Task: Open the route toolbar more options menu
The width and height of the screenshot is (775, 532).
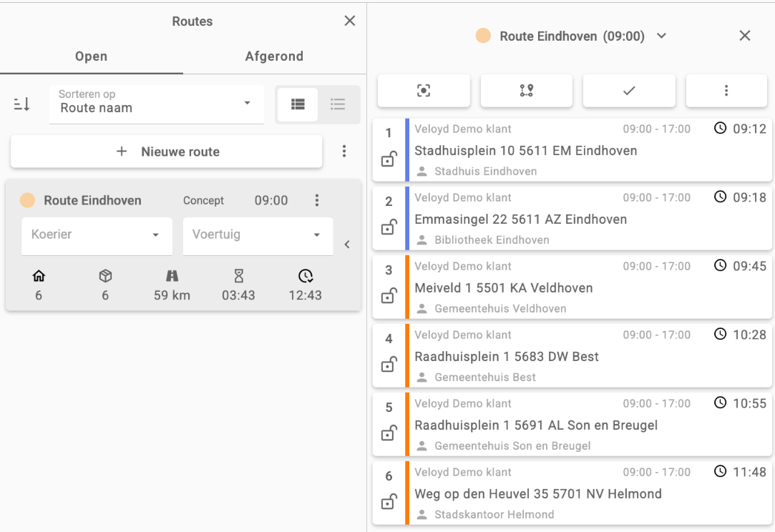Action: point(726,90)
